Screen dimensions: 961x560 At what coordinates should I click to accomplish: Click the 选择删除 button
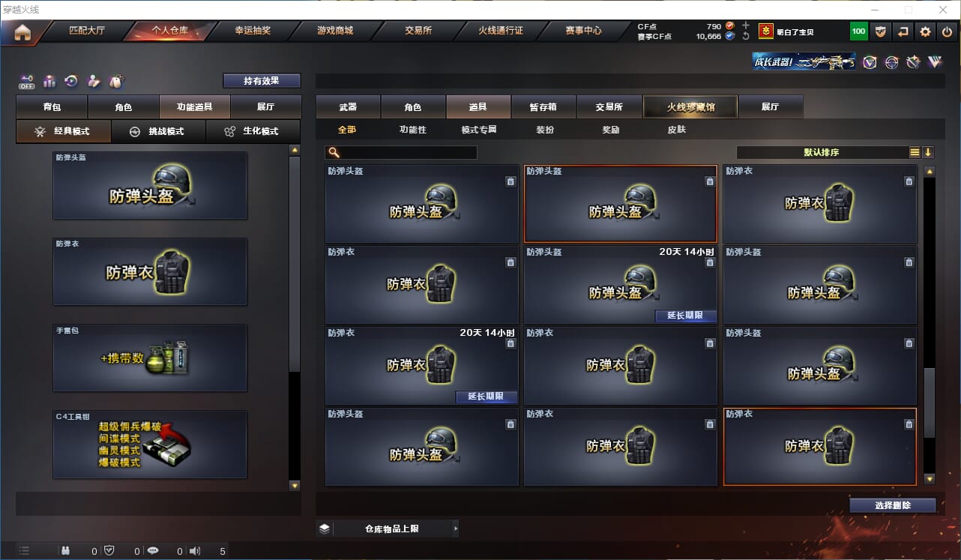(x=893, y=505)
